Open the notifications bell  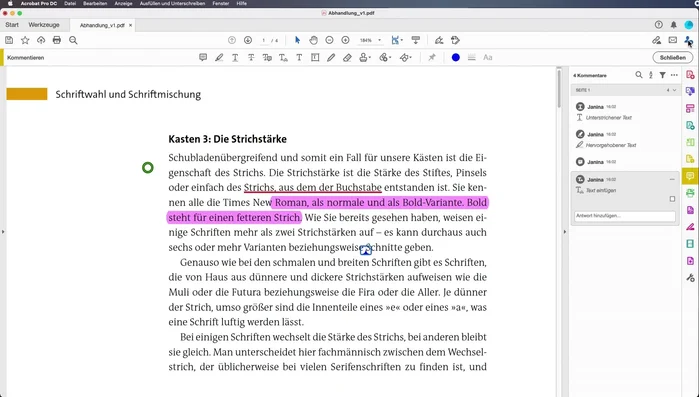click(x=674, y=25)
